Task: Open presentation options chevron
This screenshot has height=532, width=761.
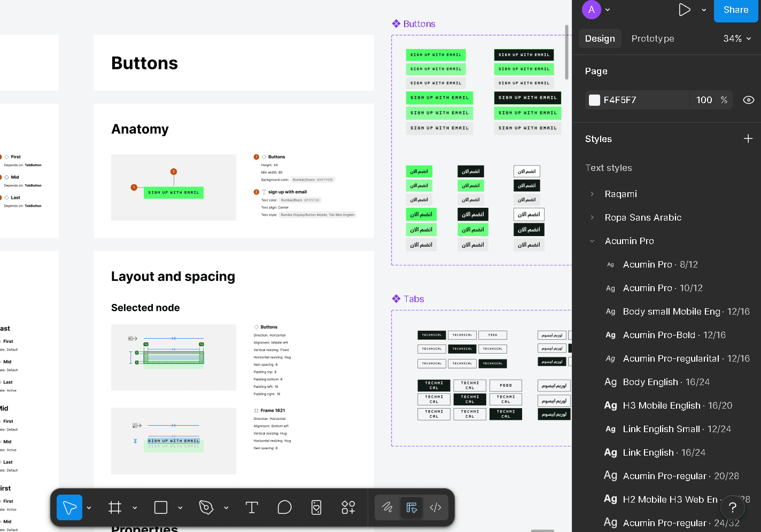Action: pyautogui.click(x=704, y=10)
